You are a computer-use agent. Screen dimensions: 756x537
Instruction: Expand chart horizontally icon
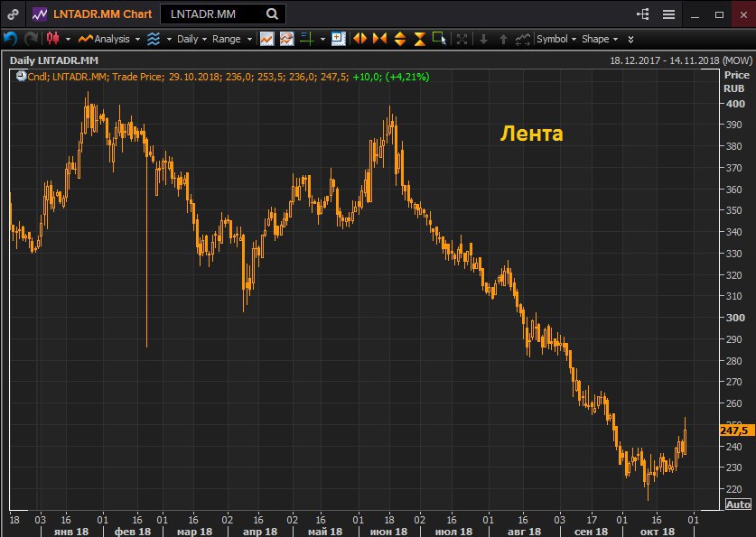[359, 39]
